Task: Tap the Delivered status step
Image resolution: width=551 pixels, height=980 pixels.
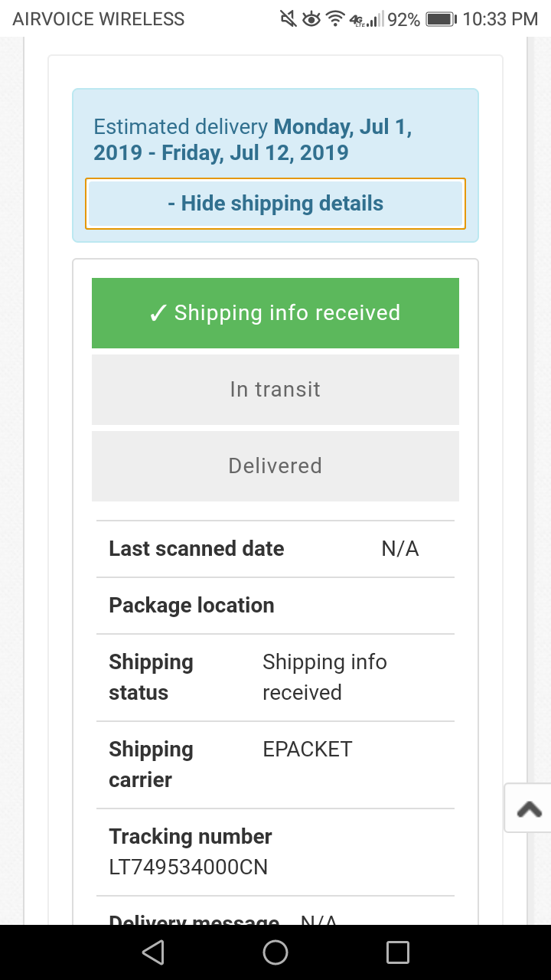Action: (x=275, y=466)
